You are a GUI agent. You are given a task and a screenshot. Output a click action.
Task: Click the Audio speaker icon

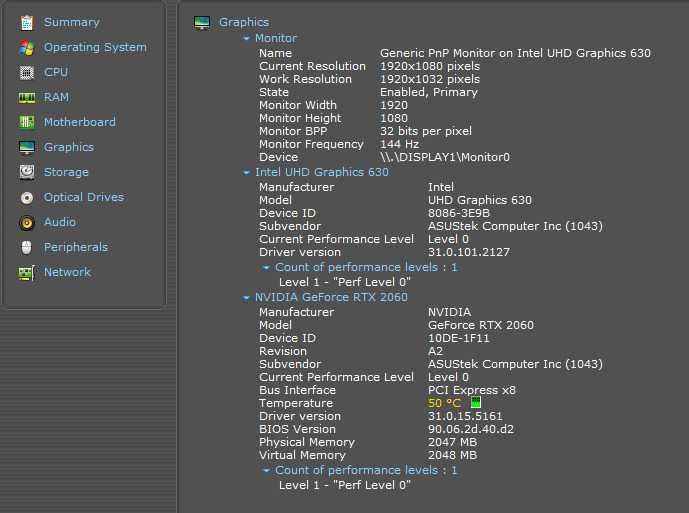point(27,223)
